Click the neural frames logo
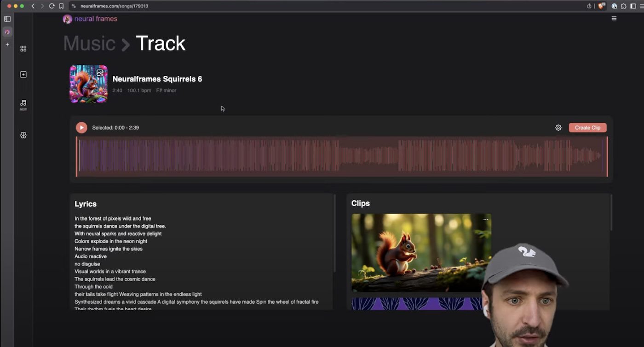Screen dimensions: 644x347 pos(90,19)
